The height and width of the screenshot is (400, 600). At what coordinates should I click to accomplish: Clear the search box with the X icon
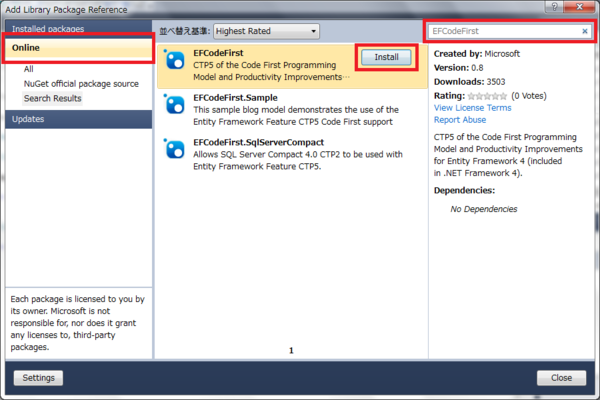pos(584,31)
